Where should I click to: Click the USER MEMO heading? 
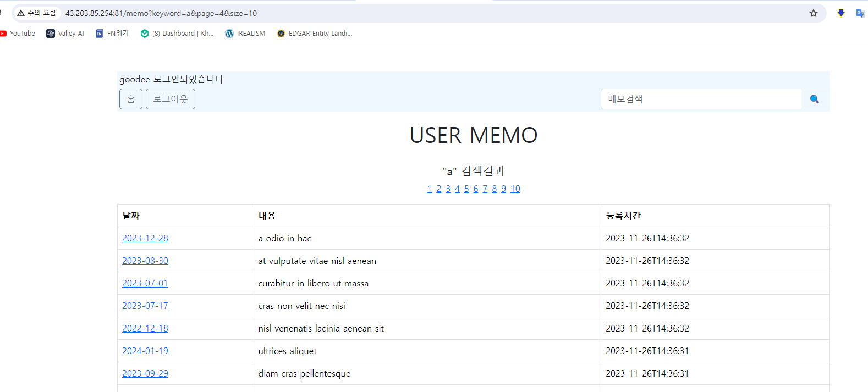(474, 135)
